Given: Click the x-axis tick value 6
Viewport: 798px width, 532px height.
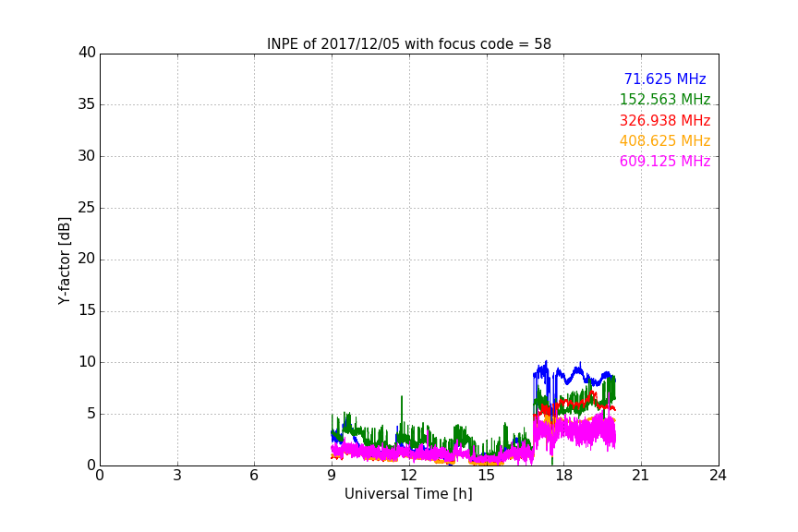Looking at the screenshot, I should click(x=254, y=476).
